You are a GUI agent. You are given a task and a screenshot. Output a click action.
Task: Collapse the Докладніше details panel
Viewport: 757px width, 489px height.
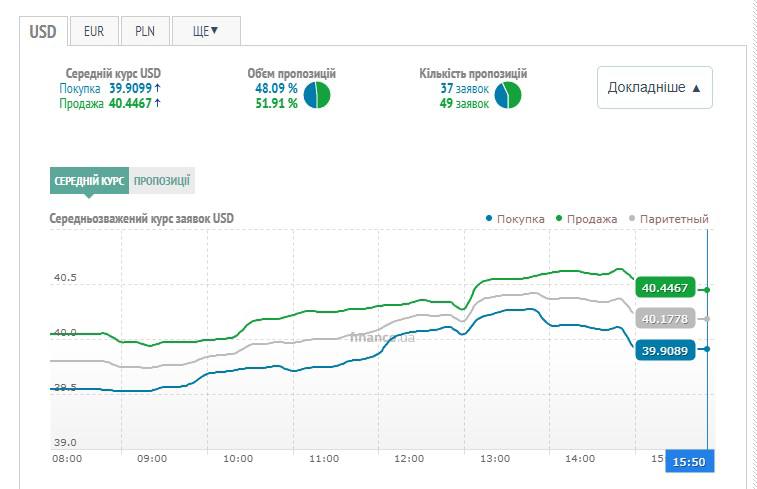pos(654,88)
